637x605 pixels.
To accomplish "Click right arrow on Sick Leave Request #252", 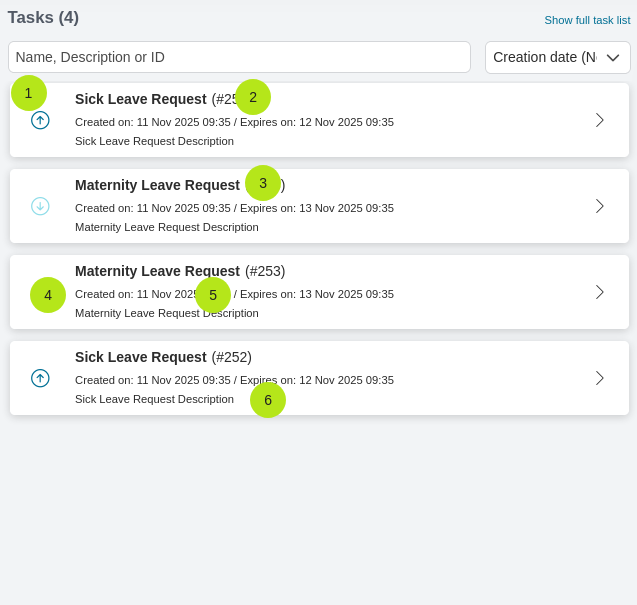I will pos(599,378).
